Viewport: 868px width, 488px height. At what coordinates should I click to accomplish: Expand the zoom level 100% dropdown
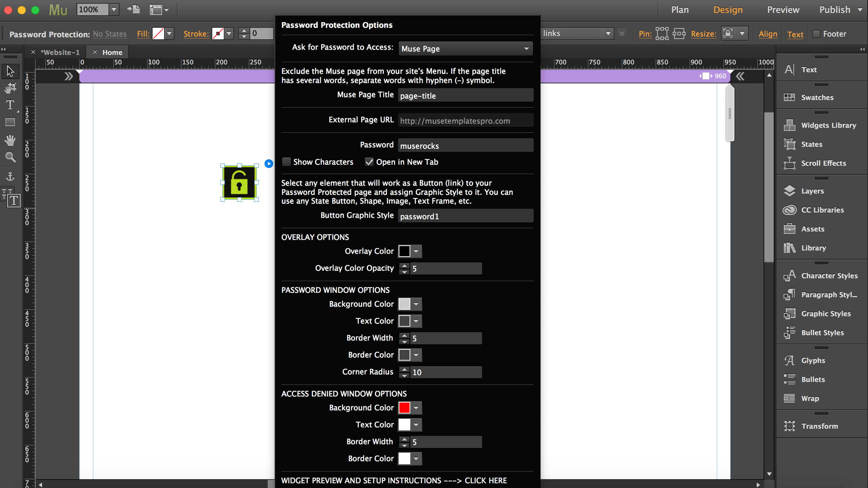click(x=114, y=9)
